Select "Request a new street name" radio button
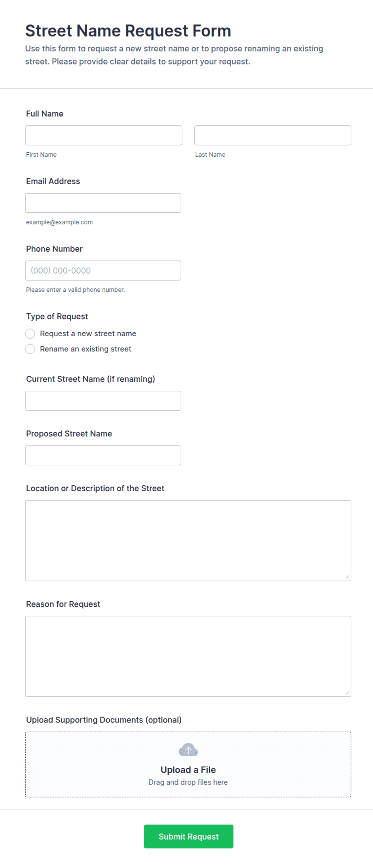The height and width of the screenshot is (868, 373). pos(30,333)
